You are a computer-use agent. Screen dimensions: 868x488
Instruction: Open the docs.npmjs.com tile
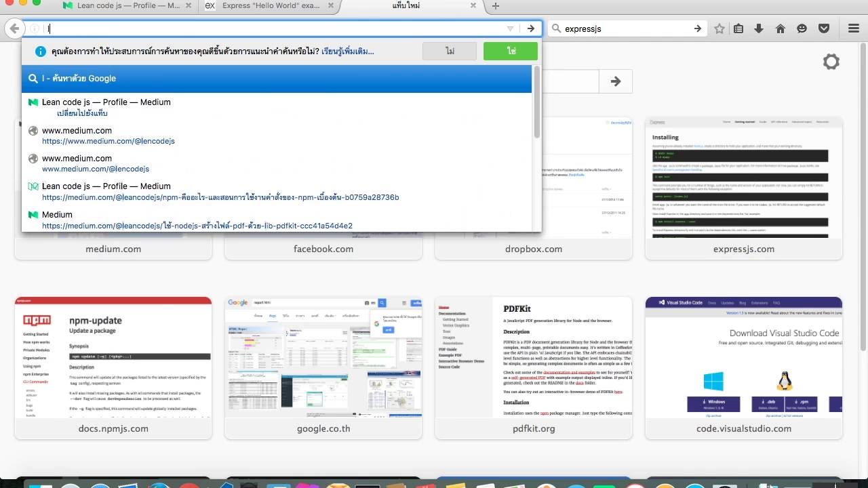[113, 368]
